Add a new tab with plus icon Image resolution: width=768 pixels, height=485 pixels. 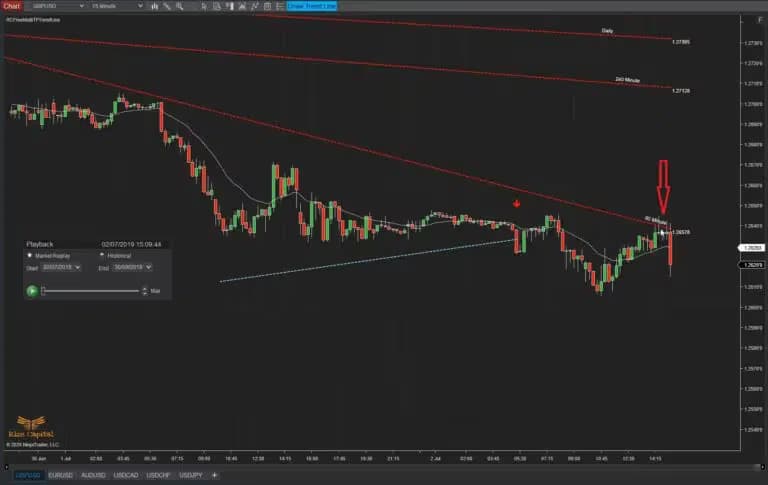(215, 475)
